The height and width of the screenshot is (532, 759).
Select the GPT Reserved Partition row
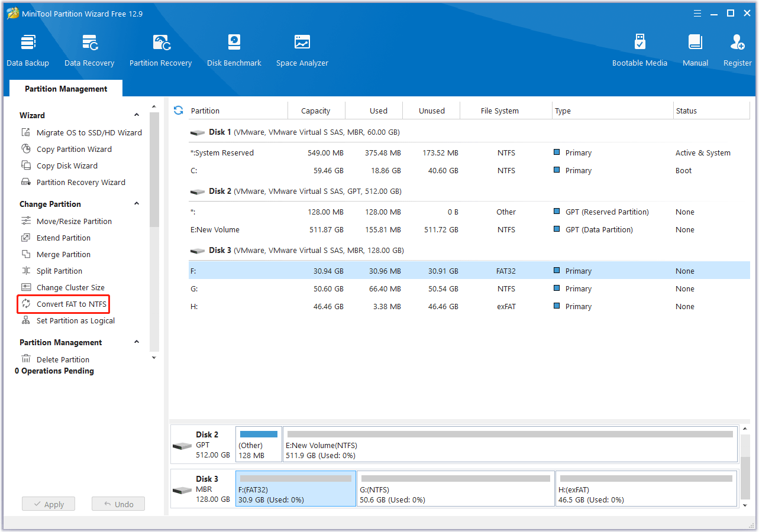point(469,212)
